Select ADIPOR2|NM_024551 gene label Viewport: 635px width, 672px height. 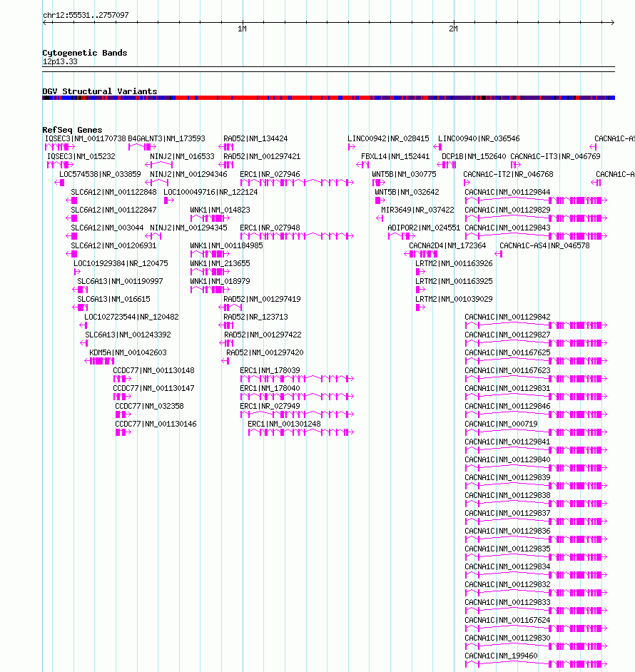point(424,228)
